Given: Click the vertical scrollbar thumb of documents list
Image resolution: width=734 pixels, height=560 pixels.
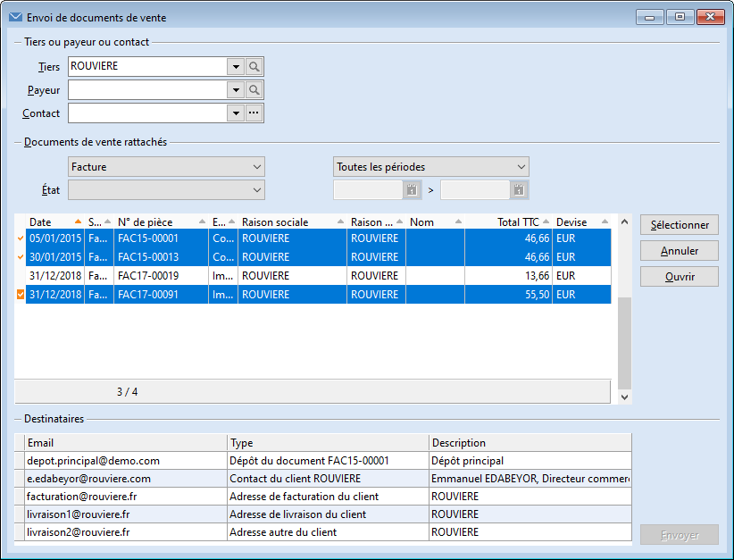Looking at the screenshot, I should click(624, 343).
